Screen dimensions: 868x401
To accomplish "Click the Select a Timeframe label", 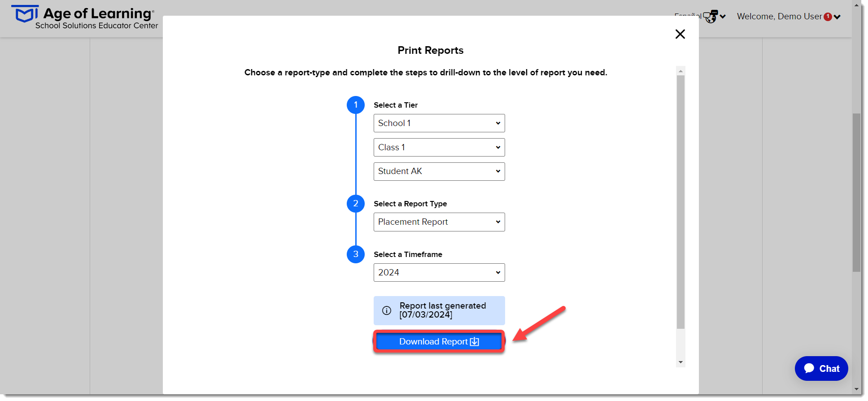I will tap(408, 254).
